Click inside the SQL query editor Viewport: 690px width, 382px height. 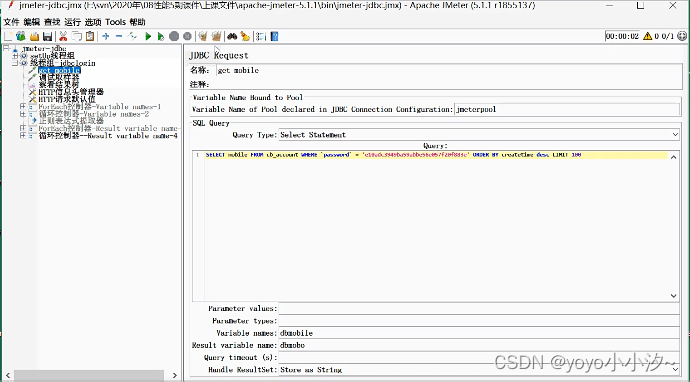pos(436,227)
